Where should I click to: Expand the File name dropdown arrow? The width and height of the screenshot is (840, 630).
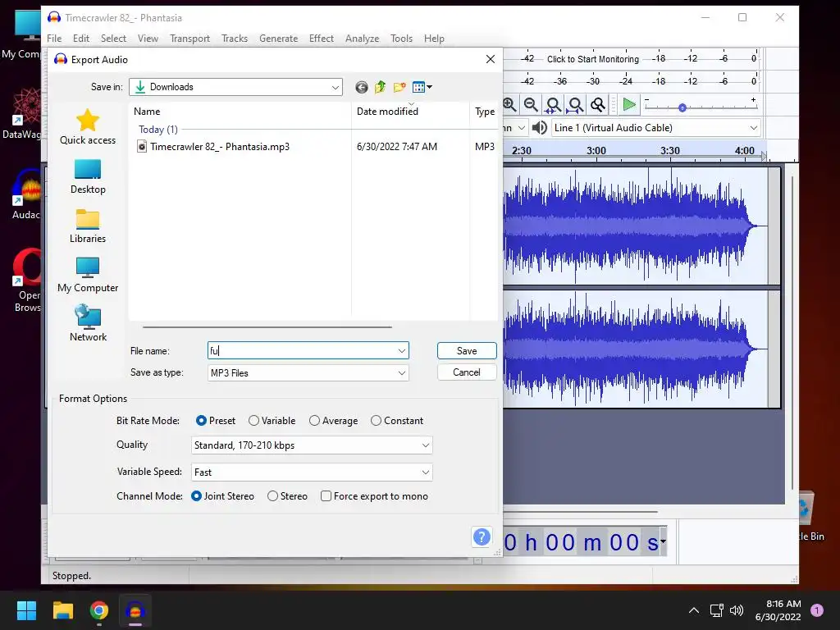pyautogui.click(x=402, y=351)
